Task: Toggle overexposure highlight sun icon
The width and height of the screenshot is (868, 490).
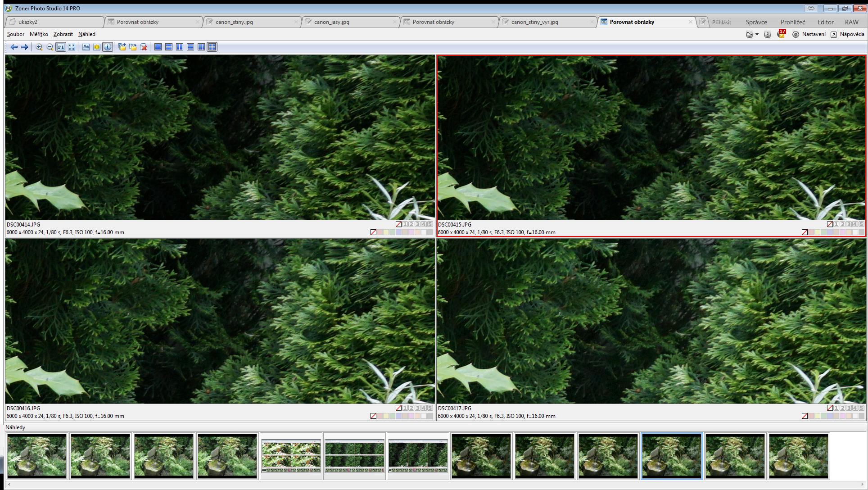Action: (x=97, y=47)
